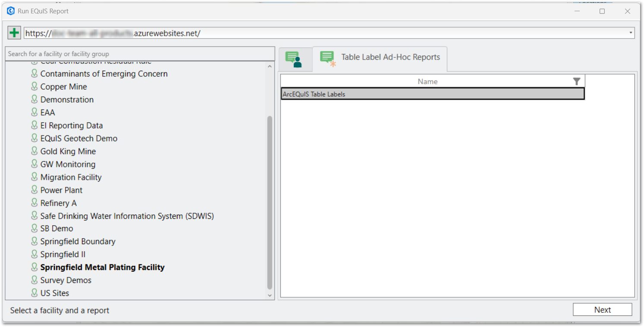Select the Migration Facility entry
Image resolution: width=644 pixels, height=327 pixels.
click(x=71, y=177)
